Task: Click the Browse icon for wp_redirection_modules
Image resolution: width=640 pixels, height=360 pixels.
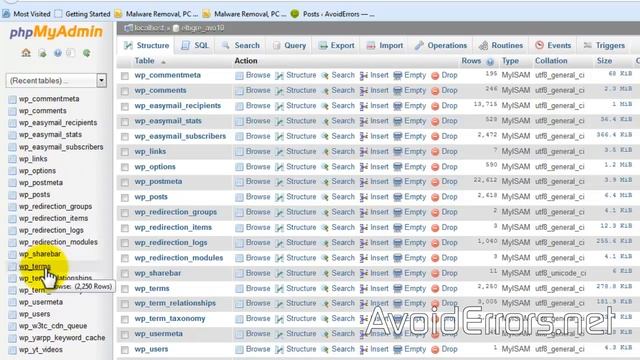Action: [240, 258]
